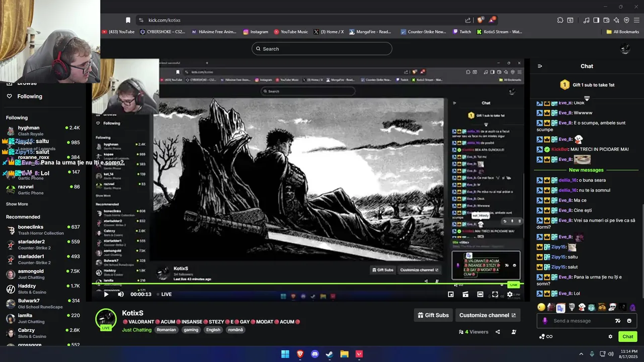644x362 pixels.
Task: Open YouTube Music bookmark
Action: 291,32
